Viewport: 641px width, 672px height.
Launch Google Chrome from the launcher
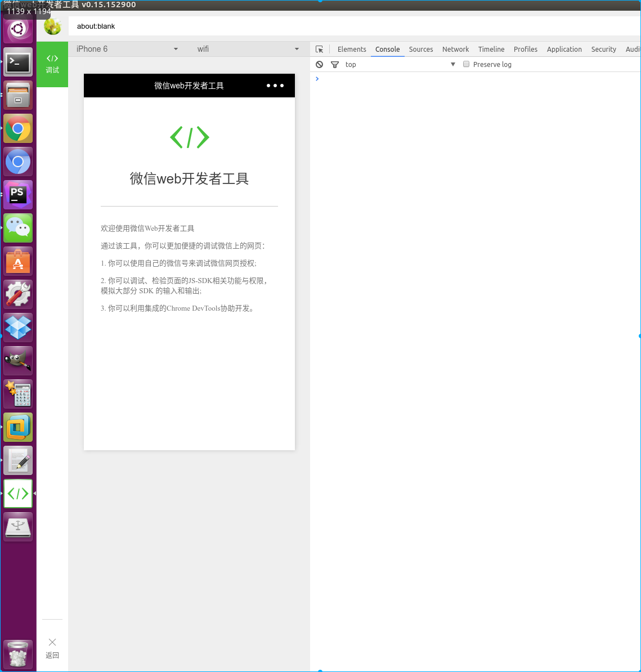(18, 128)
